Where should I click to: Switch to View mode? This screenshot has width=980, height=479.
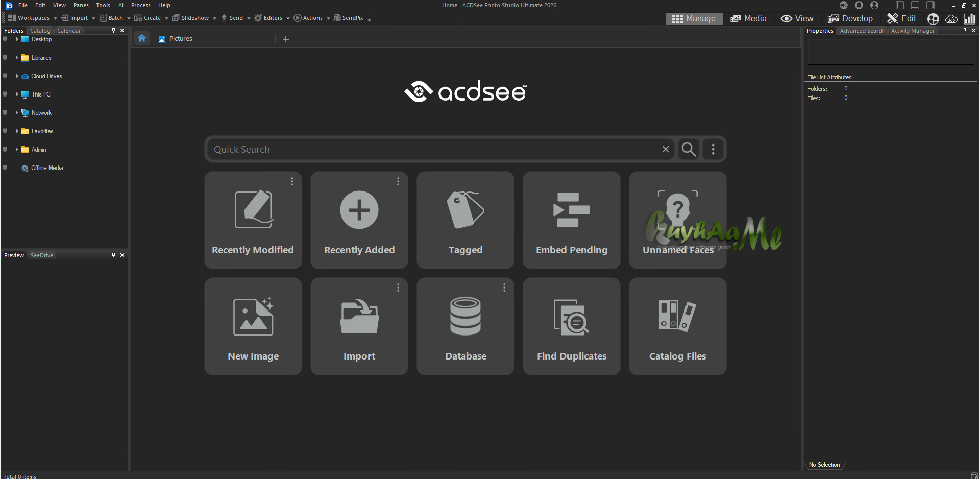pos(797,19)
